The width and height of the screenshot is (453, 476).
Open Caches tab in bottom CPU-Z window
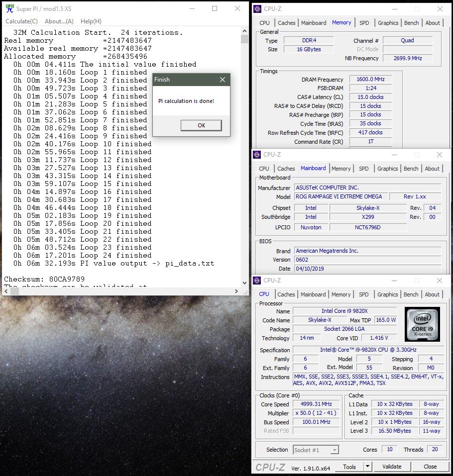click(x=286, y=294)
